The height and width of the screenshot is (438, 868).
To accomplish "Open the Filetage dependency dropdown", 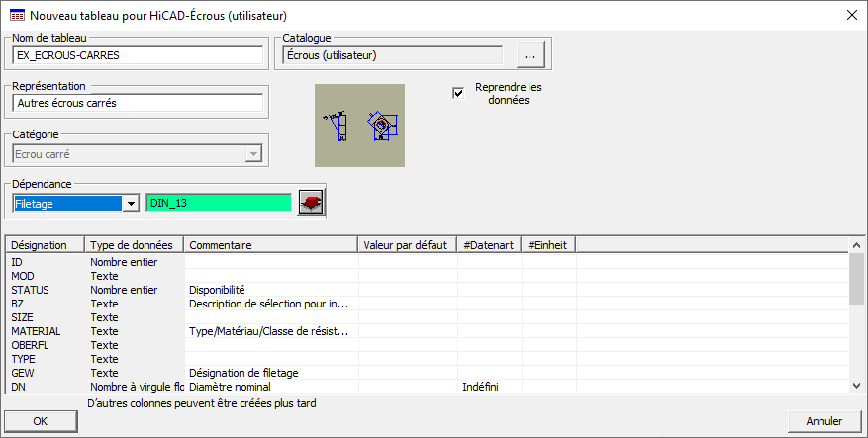I will (130, 204).
